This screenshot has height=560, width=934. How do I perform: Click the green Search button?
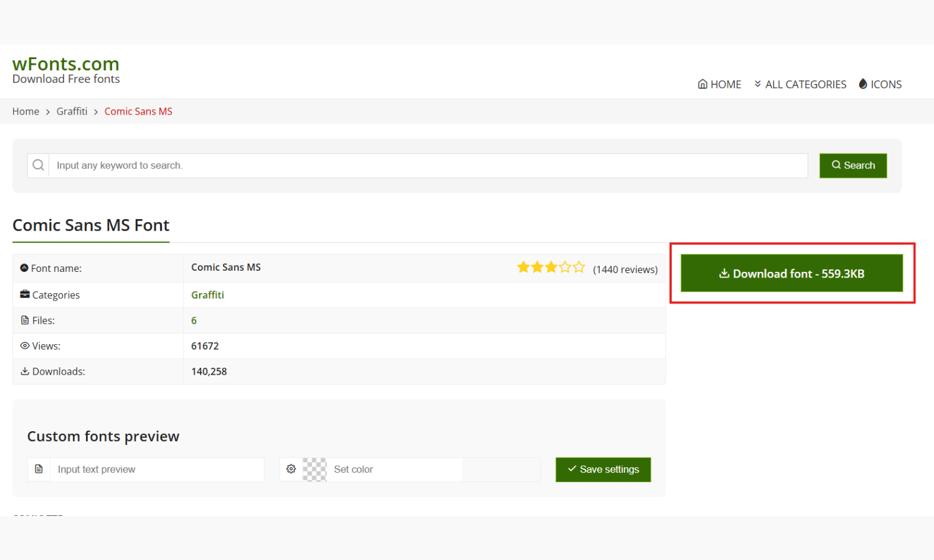tap(853, 166)
